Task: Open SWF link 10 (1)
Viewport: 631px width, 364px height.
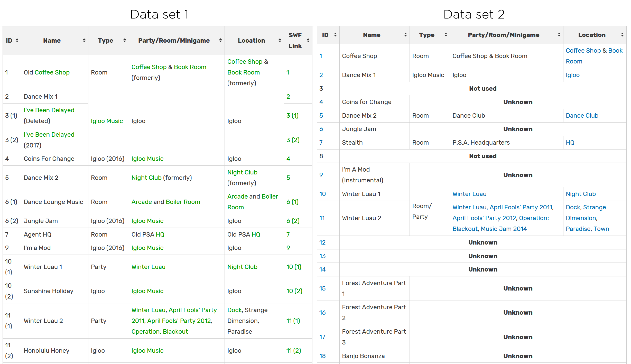Action: point(294,267)
